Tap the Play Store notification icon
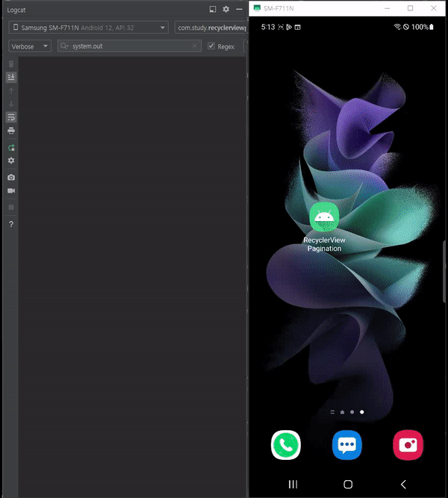 [289, 27]
